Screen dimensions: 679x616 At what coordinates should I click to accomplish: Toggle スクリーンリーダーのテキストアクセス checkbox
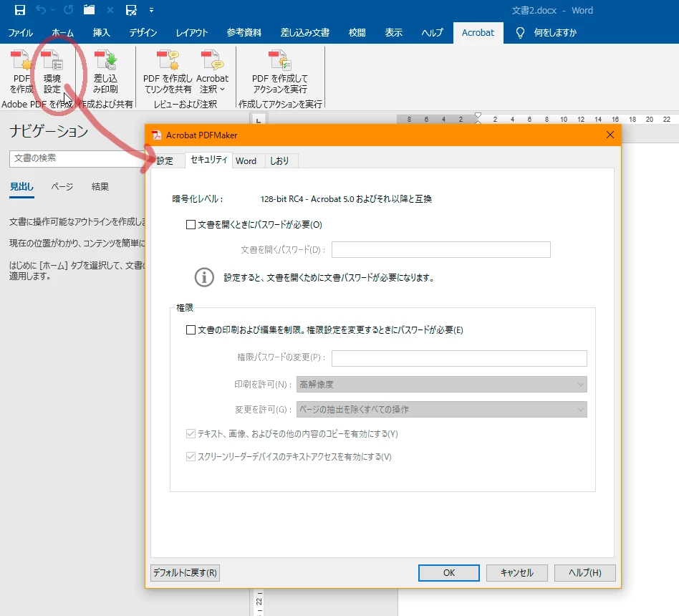[x=191, y=456]
